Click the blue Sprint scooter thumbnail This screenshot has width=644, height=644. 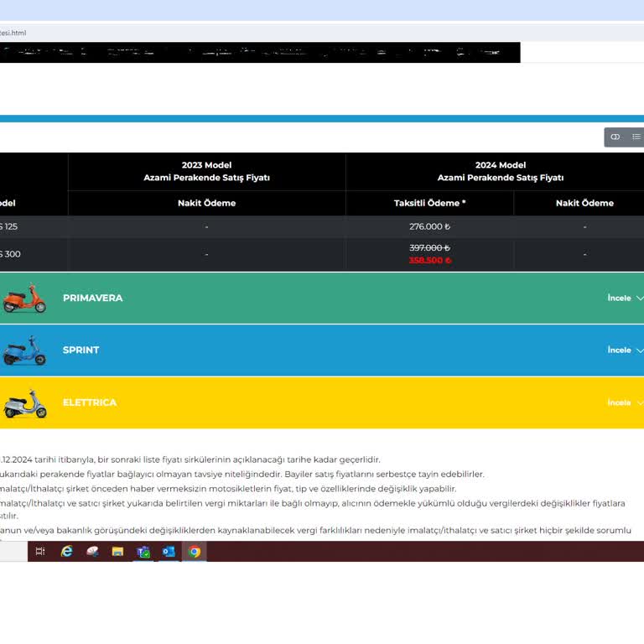(23, 351)
